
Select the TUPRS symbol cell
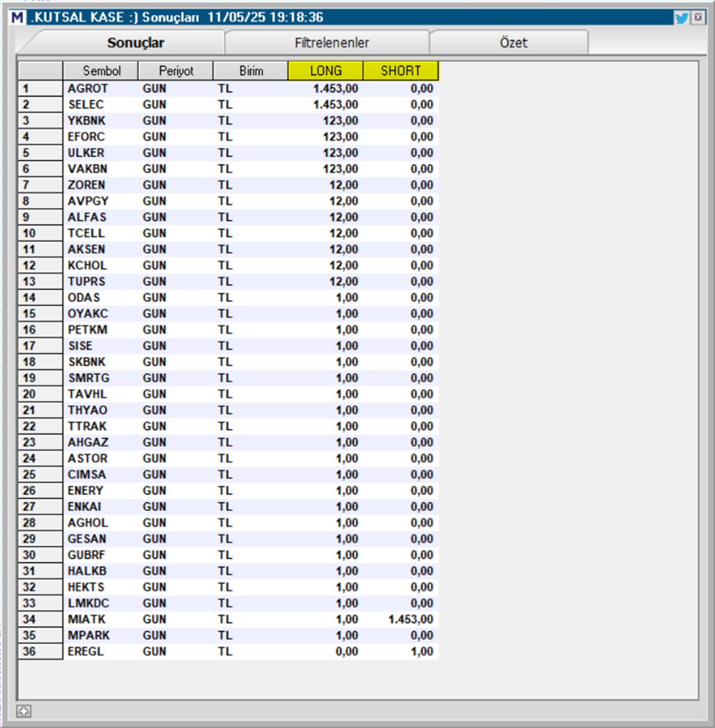101,281
